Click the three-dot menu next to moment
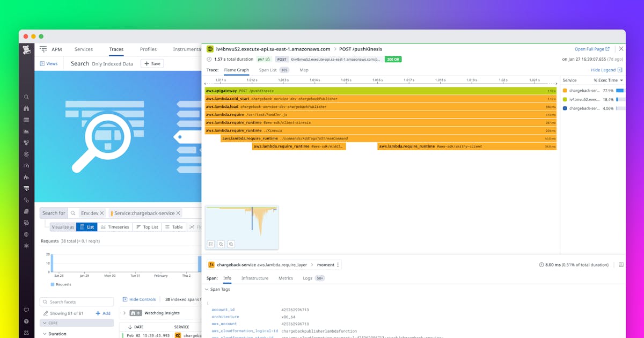The width and height of the screenshot is (644, 338). (338, 265)
